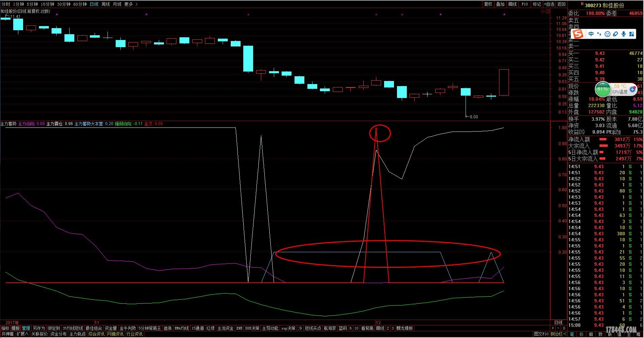Screen dimensions: 644x338
Task: Click 另存为 save-as template
Action: [39, 328]
